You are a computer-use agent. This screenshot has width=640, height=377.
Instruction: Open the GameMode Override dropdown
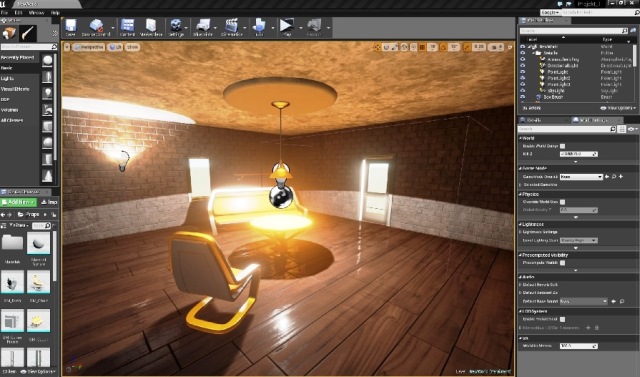(581, 177)
